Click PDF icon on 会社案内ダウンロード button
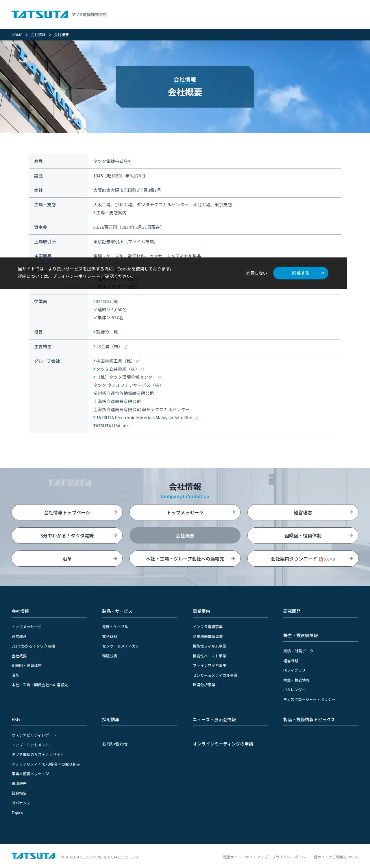This screenshot has height=868, width=370. pos(321,559)
